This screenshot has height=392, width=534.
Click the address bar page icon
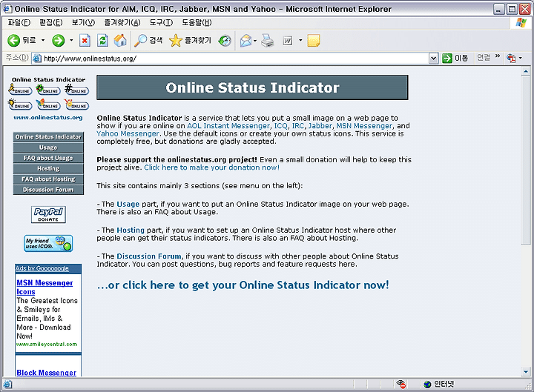click(37, 59)
